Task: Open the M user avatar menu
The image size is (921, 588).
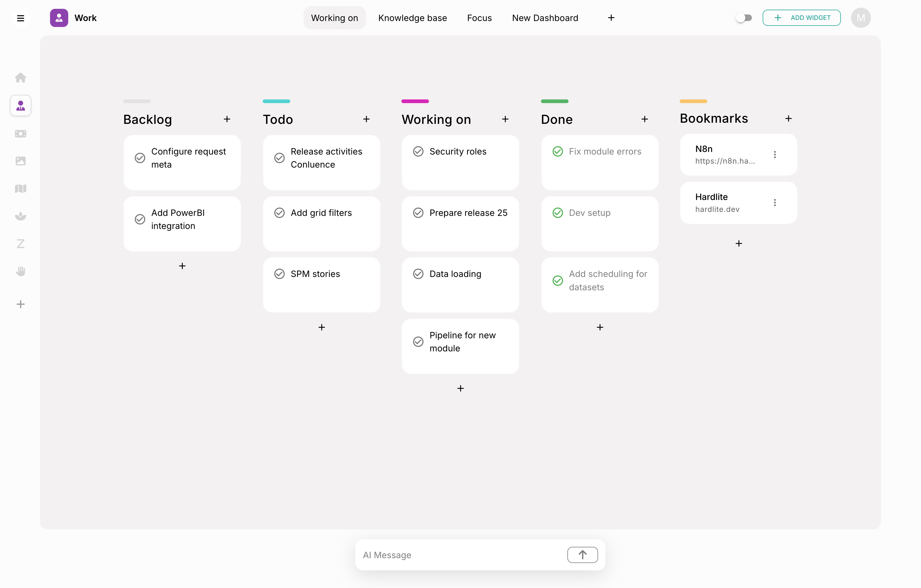Action: pos(860,18)
